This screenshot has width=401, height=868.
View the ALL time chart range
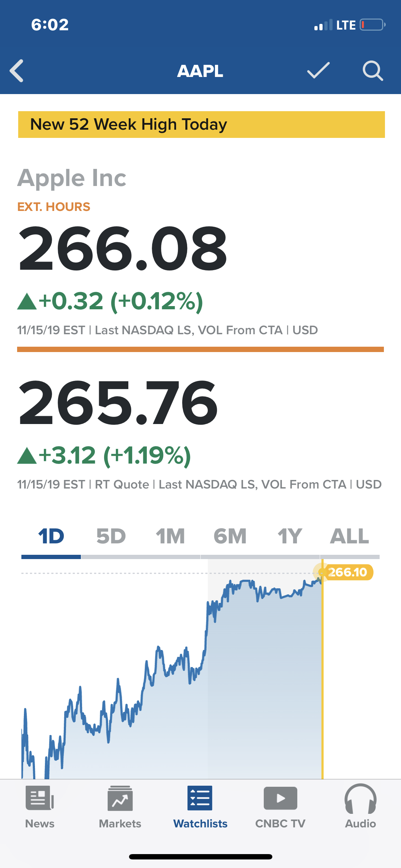tap(349, 536)
